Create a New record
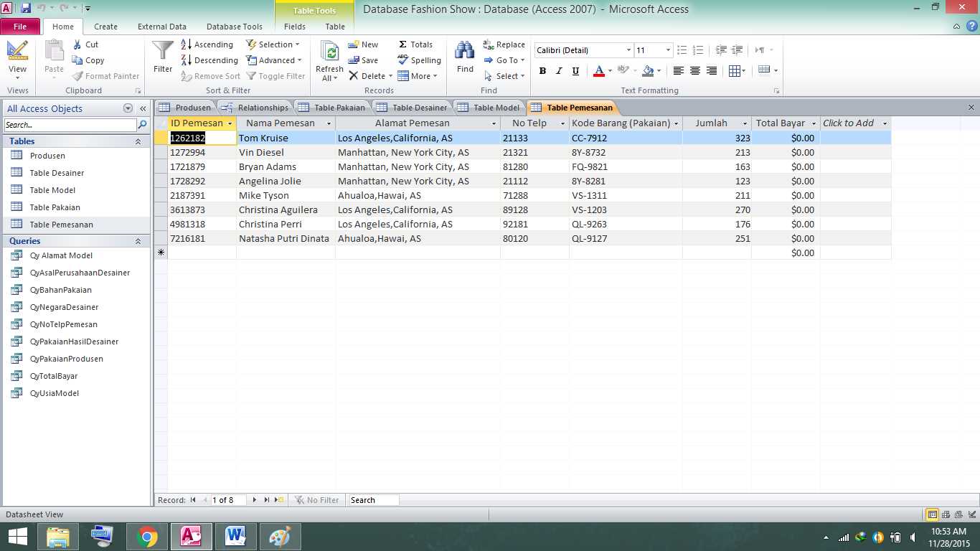The height and width of the screenshot is (551, 980). (x=363, y=44)
